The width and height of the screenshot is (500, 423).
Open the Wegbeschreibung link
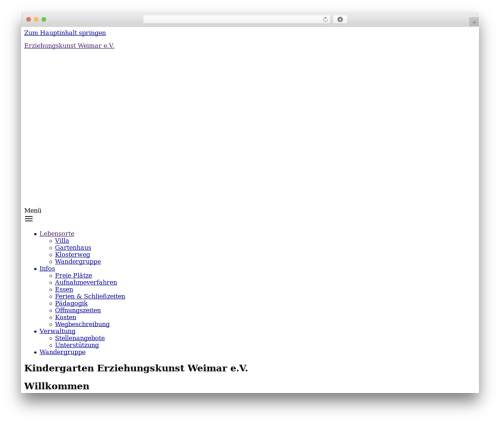[x=82, y=324]
